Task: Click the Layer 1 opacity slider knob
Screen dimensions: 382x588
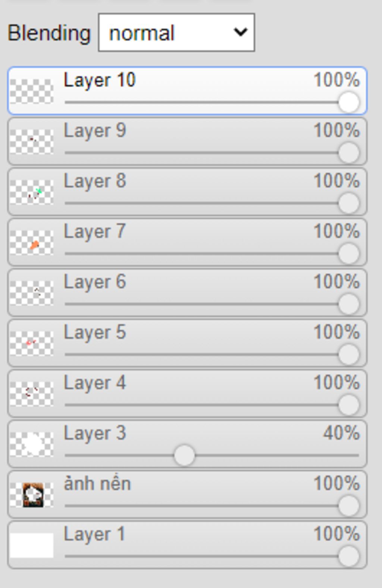Action: (349, 556)
